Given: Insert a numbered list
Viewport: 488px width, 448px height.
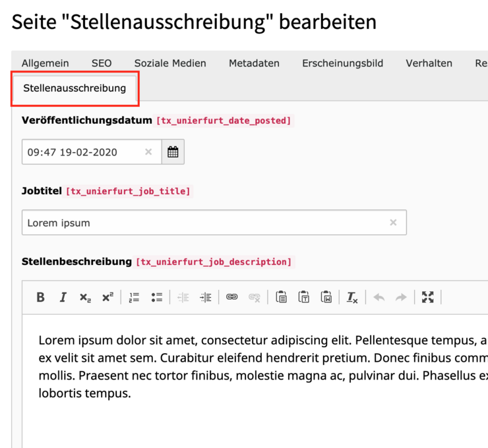Looking at the screenshot, I should click(x=135, y=297).
